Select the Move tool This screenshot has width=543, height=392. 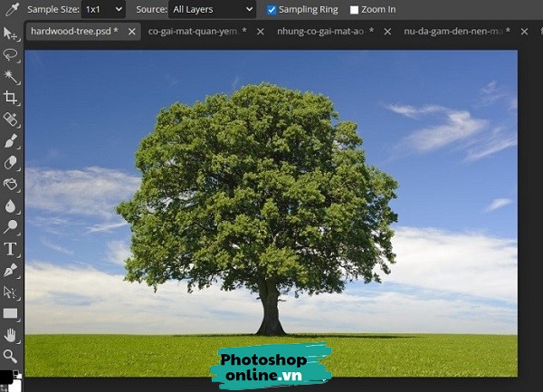[x=10, y=33]
